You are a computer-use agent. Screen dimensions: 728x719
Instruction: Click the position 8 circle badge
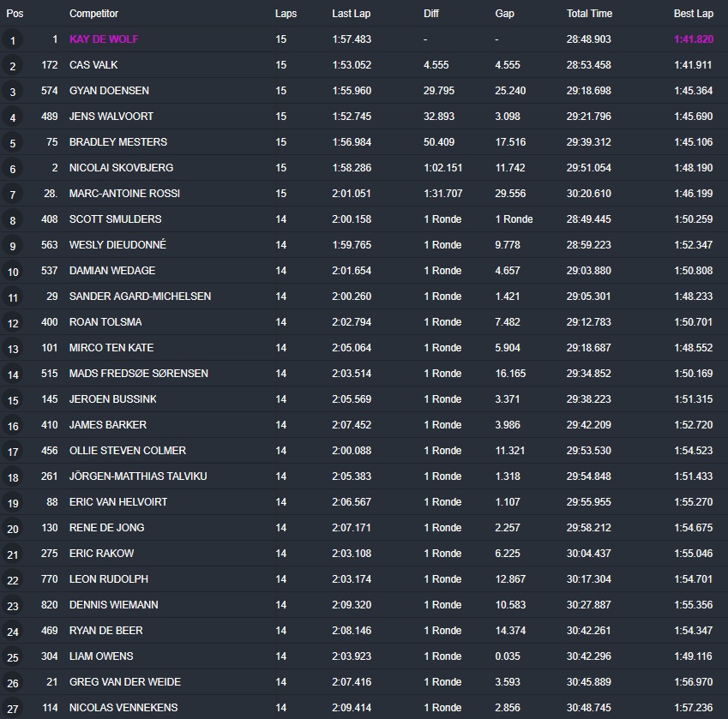point(13,220)
